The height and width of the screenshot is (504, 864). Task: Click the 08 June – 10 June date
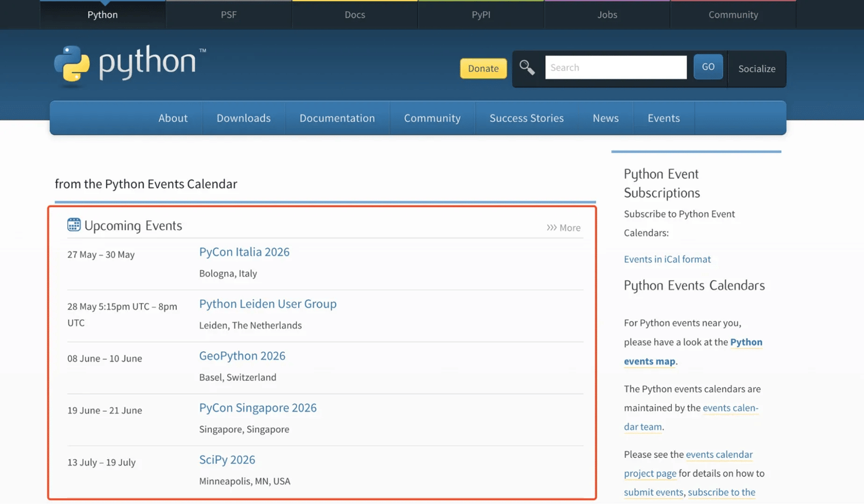tap(104, 358)
